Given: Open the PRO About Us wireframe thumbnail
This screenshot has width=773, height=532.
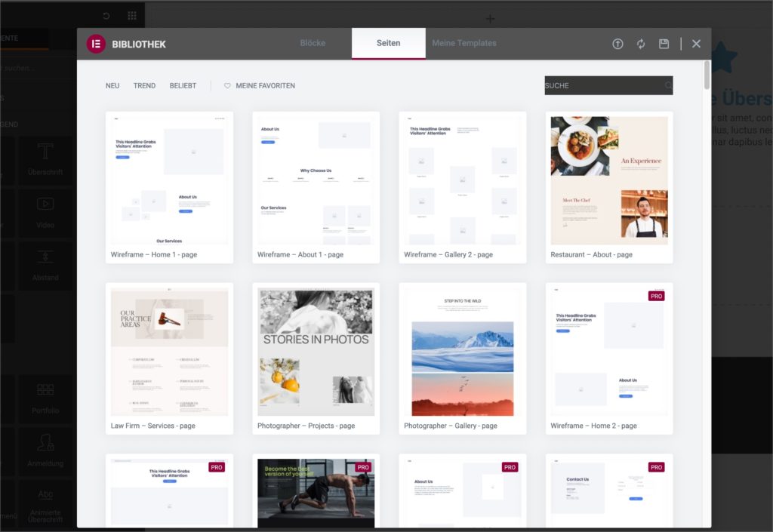Looking at the screenshot, I should 463,493.
